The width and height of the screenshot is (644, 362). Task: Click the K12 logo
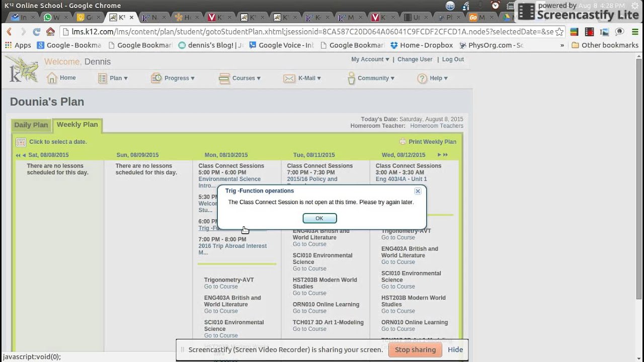pos(23,69)
